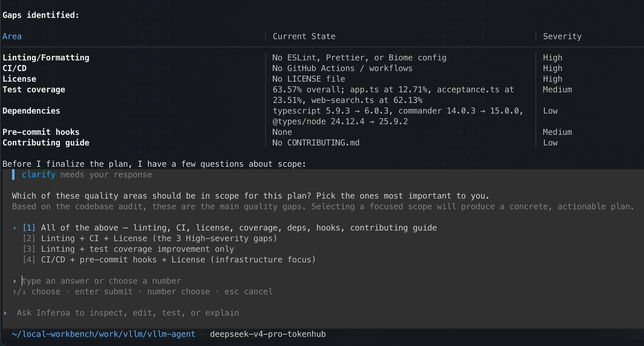Click the 'High' severity in Linting/Formatting row
Viewport: 644px width, 346px height.
(x=553, y=58)
